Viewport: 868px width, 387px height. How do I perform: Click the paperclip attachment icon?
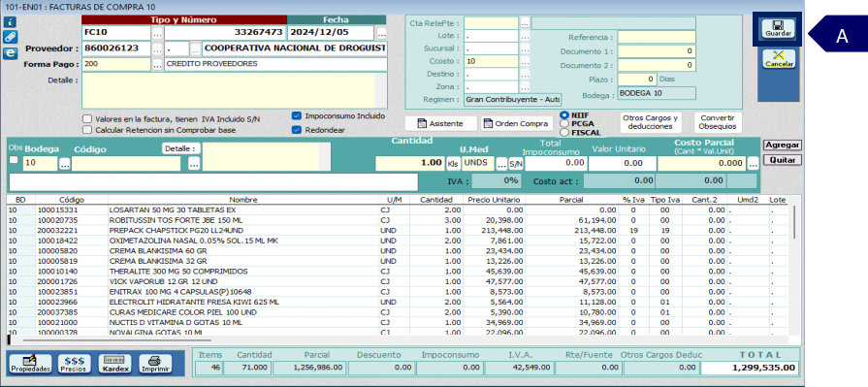pos(10,37)
